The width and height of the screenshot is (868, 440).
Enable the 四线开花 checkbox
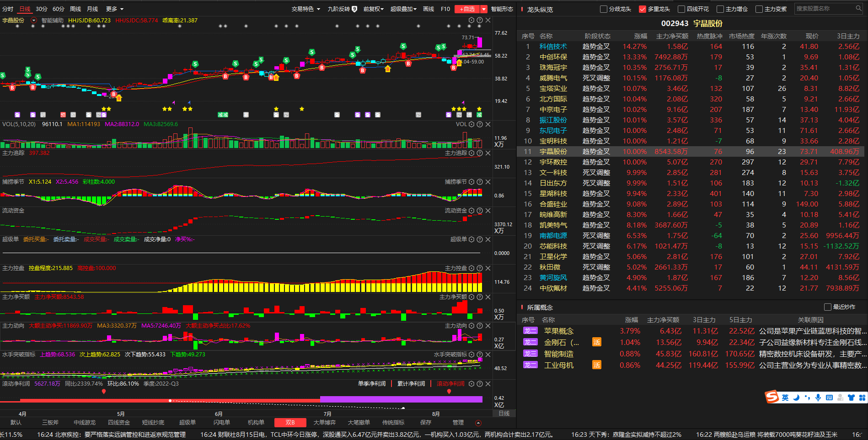tap(681, 9)
